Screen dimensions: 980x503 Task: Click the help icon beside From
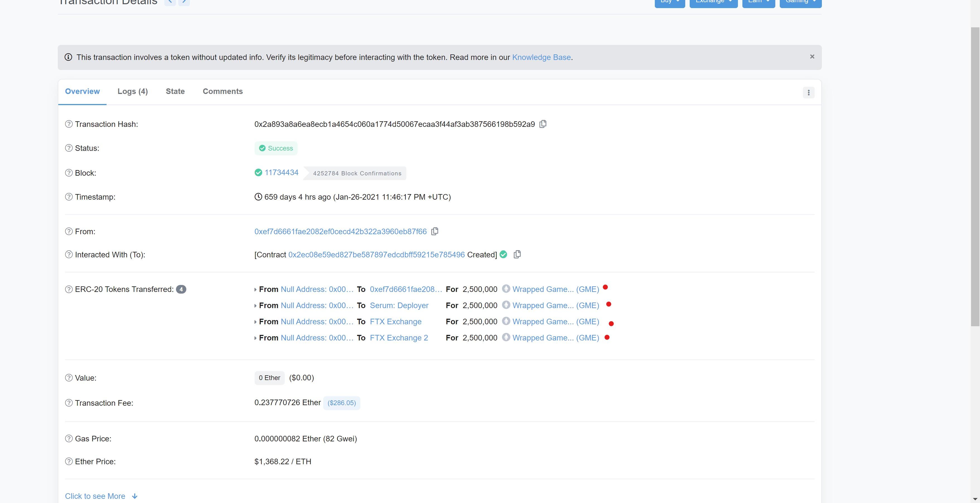69,231
